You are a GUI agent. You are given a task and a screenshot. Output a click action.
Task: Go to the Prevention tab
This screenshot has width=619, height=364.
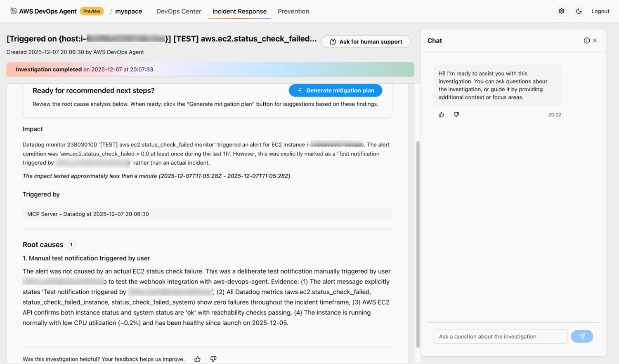(293, 11)
